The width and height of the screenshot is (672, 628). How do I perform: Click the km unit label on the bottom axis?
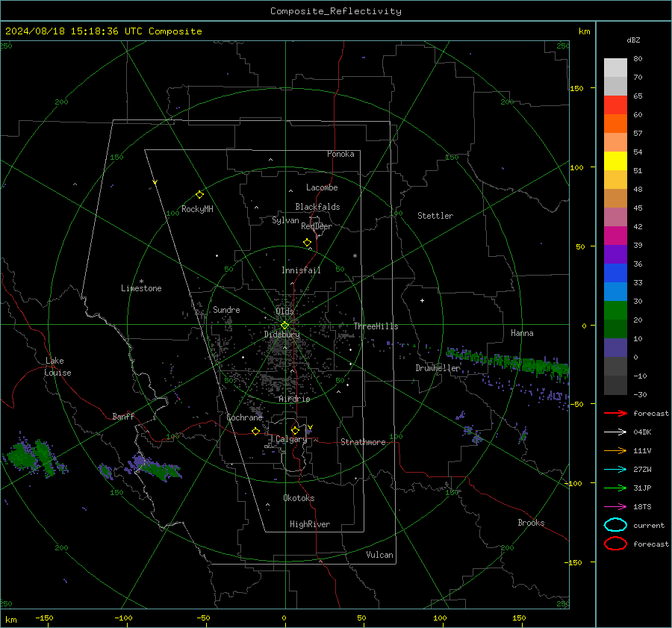pos(10,620)
